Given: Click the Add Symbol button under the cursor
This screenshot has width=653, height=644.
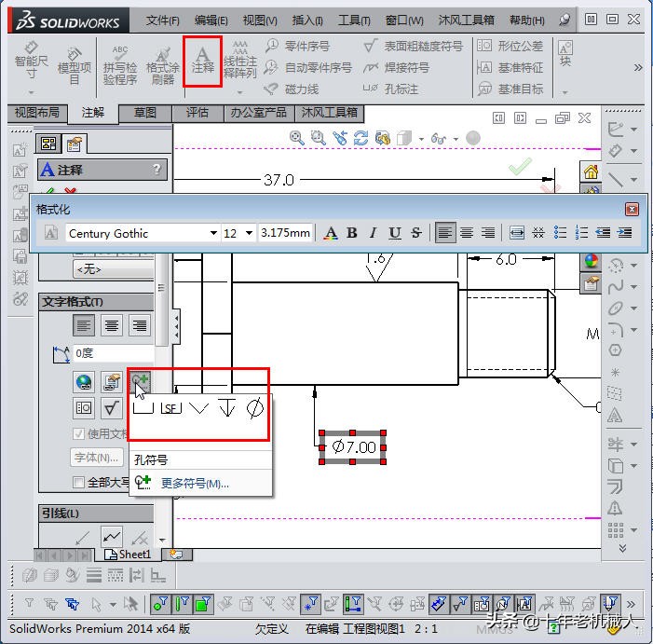Looking at the screenshot, I should click(140, 381).
